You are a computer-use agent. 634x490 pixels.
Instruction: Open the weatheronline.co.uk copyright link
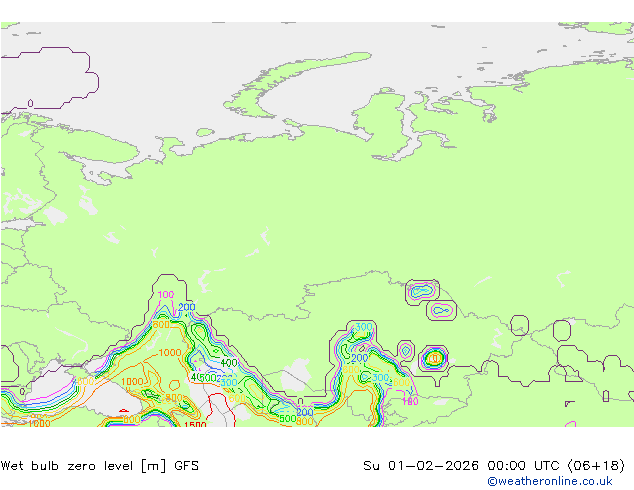tap(550, 481)
